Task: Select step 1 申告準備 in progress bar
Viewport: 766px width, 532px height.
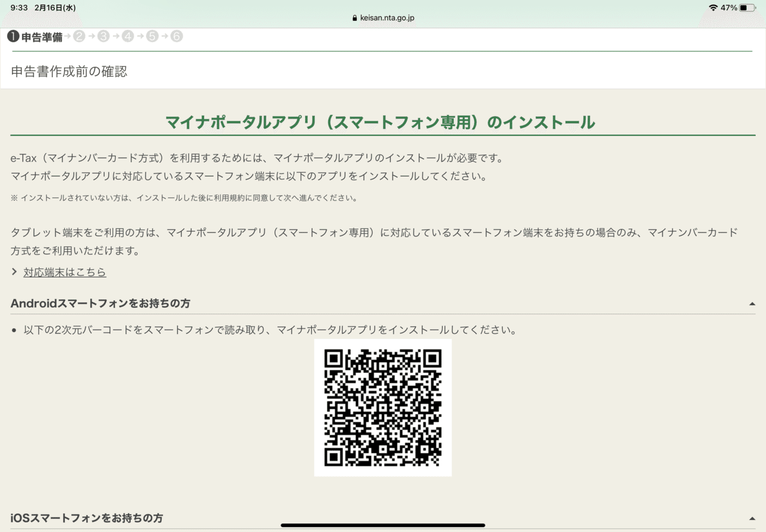Action: pos(35,37)
